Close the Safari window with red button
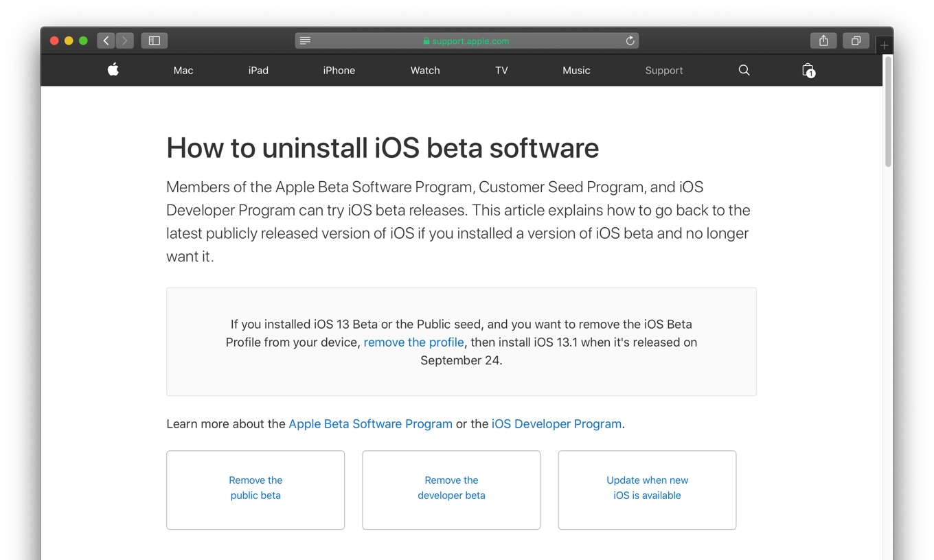 coord(54,40)
